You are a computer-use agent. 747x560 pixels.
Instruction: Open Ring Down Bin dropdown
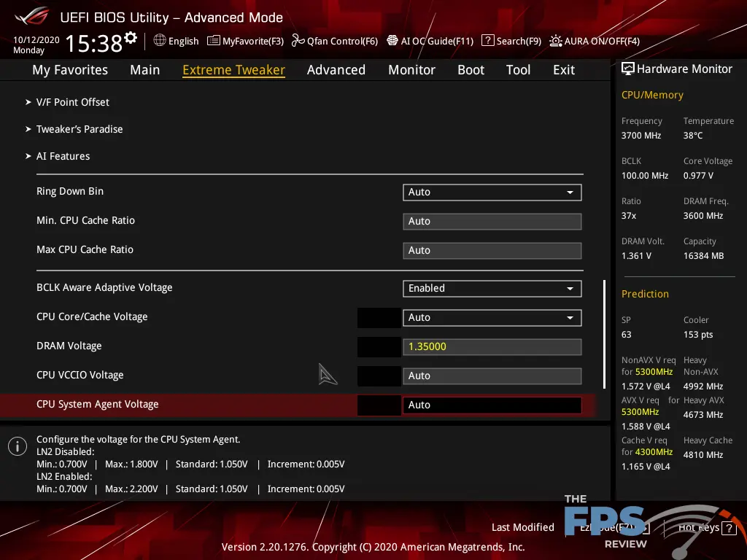pos(492,192)
